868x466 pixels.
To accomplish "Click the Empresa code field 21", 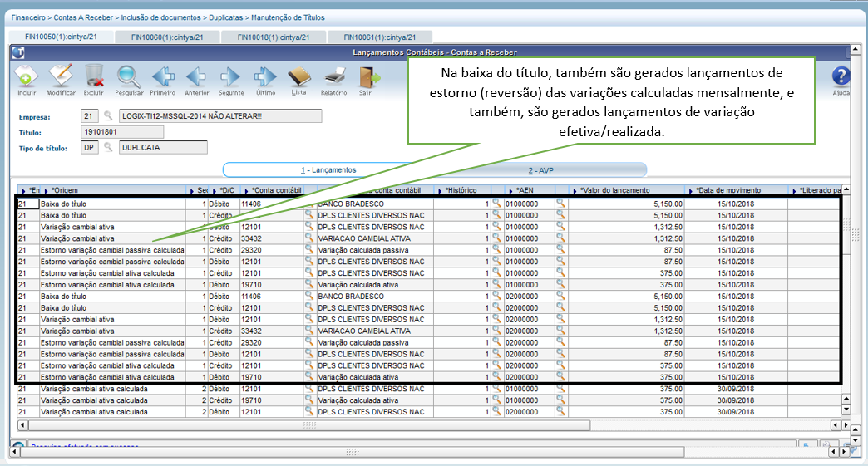I will [x=90, y=116].
